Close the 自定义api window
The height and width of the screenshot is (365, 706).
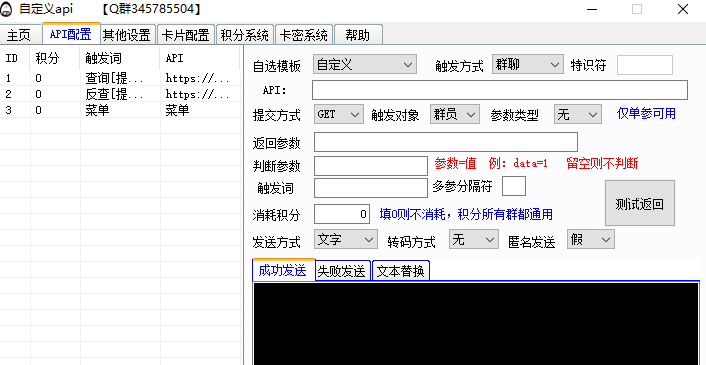[683, 9]
